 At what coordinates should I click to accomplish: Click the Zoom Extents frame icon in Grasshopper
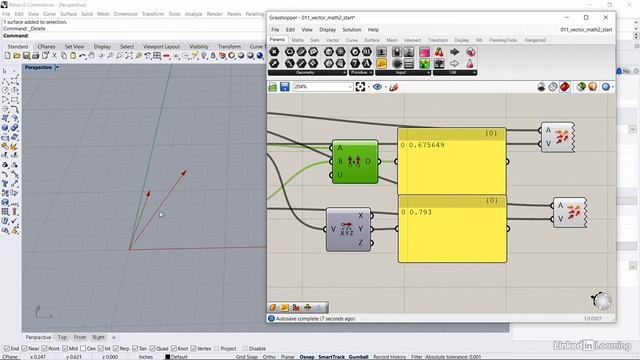(360, 87)
